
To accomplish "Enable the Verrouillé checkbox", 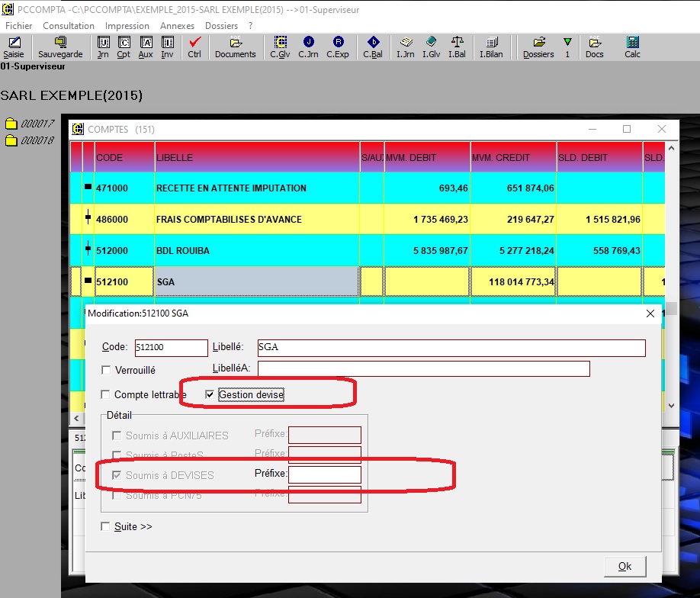I will coord(106,370).
